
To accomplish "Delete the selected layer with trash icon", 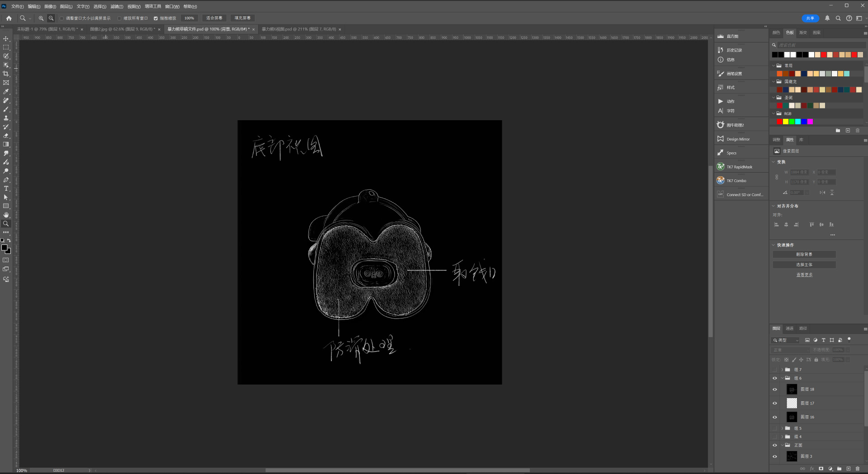I will click(858, 469).
